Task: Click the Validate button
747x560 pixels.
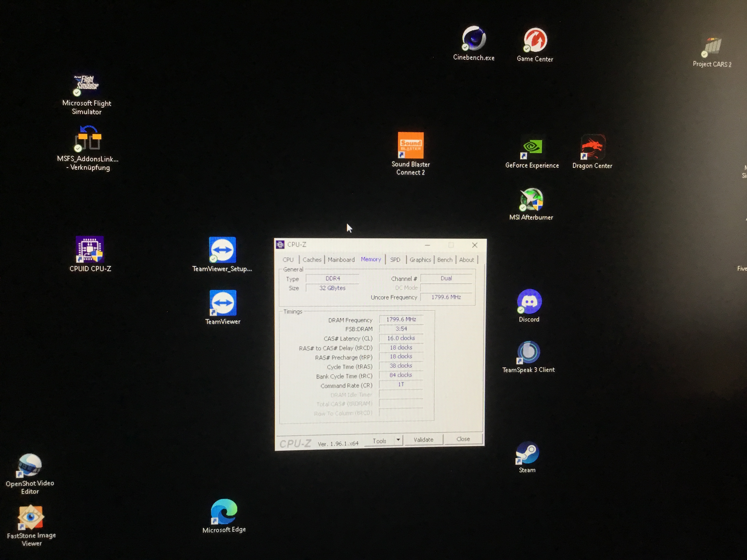Action: pyautogui.click(x=423, y=439)
